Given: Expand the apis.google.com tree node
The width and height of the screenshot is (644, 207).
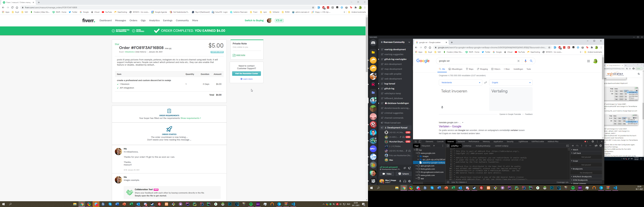Looking at the screenshot, I should click(416, 166).
